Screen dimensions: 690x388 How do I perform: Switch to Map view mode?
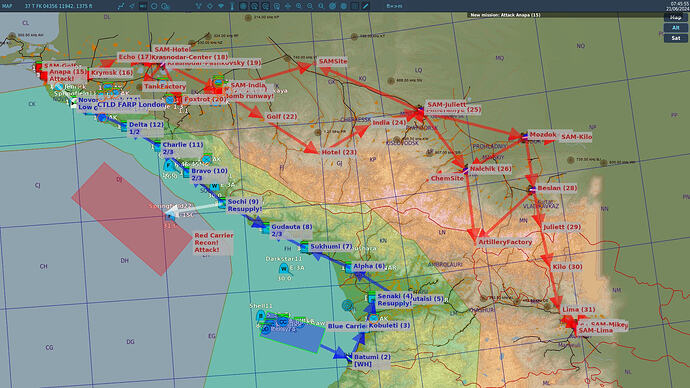[x=675, y=18]
